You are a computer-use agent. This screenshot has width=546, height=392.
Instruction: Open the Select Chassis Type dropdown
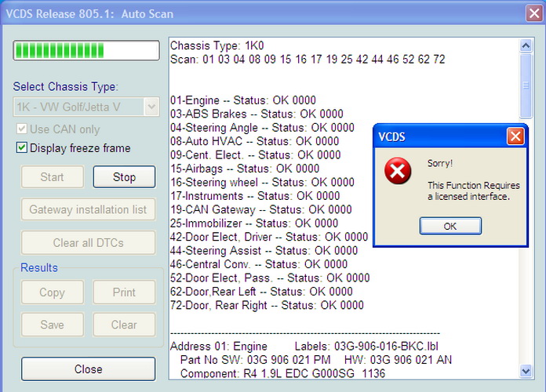(x=151, y=107)
